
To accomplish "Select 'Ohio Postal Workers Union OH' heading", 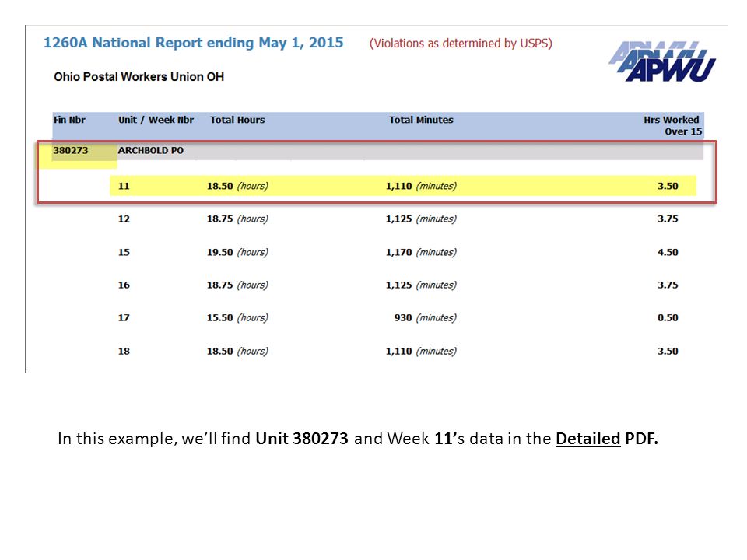I will point(139,77).
